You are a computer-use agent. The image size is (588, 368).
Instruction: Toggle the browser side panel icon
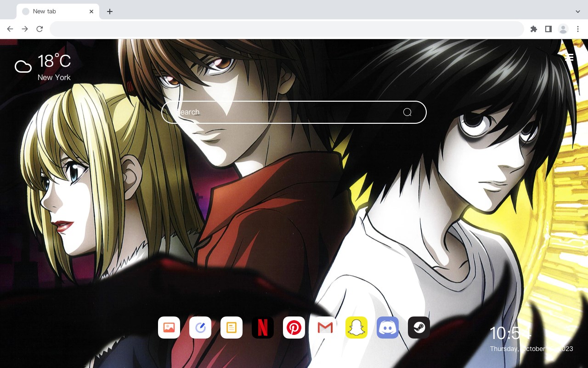[x=548, y=29]
